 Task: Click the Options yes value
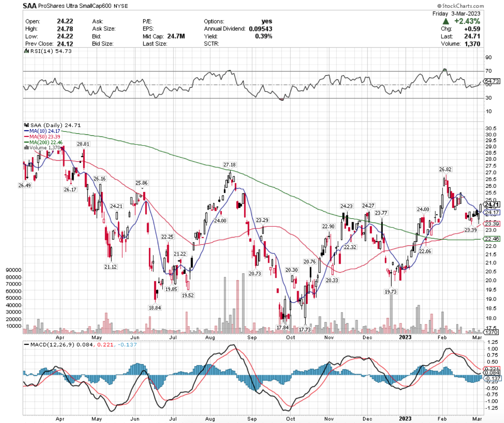[266, 21]
